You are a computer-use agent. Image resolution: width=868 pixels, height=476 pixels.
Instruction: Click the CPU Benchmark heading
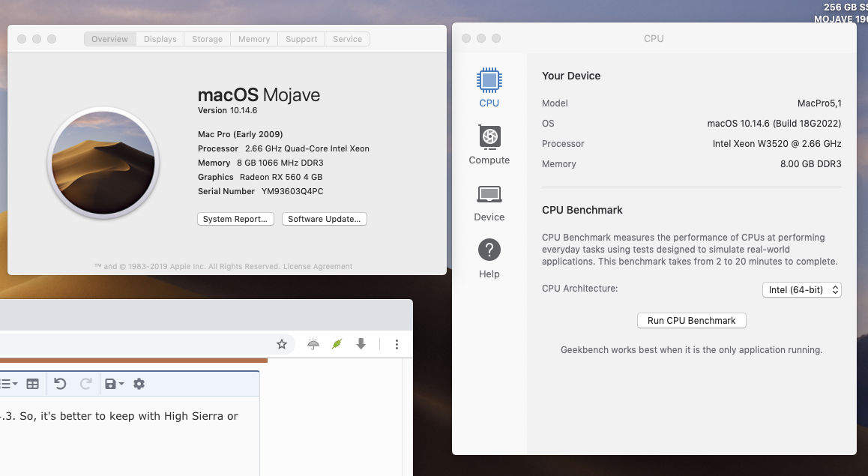click(x=582, y=210)
